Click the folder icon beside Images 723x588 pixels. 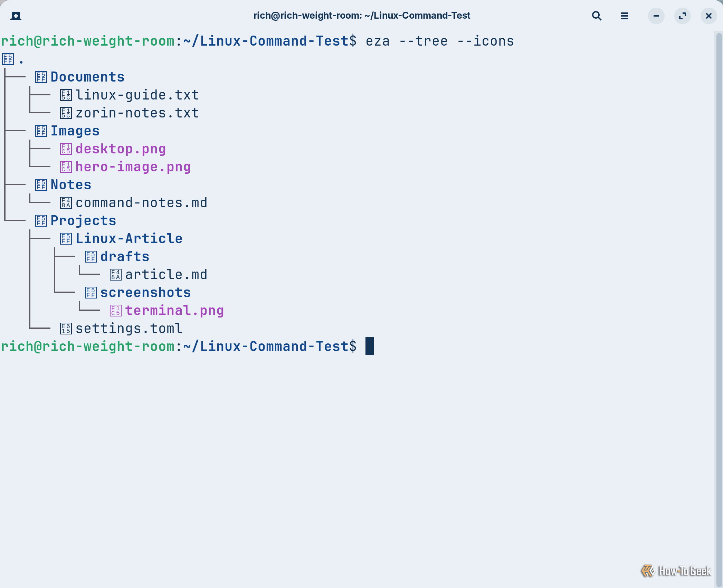(41, 131)
